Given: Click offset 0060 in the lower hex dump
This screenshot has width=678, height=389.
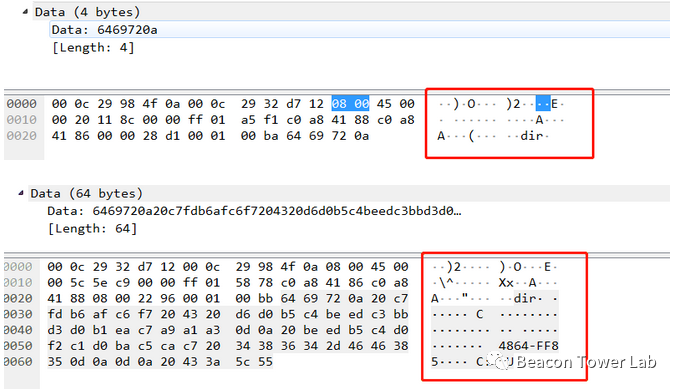Looking at the screenshot, I should click(18, 362).
